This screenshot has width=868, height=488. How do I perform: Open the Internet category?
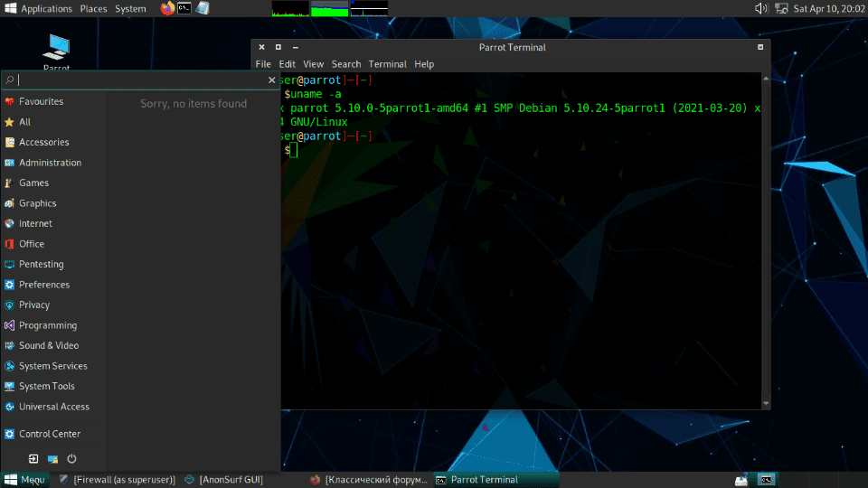pos(53,223)
